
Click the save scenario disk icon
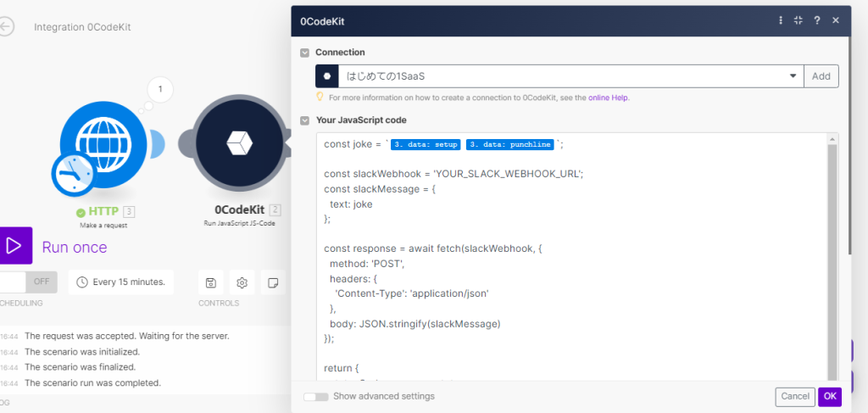pos(210,283)
